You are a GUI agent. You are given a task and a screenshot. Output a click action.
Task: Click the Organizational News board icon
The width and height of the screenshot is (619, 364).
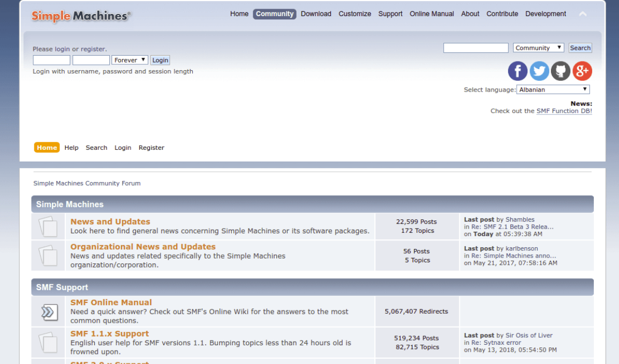[48, 255]
